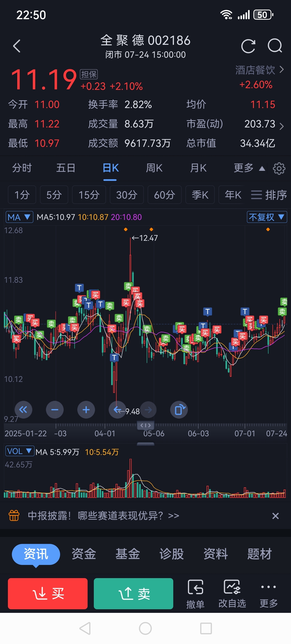
Task: Switch to 月K monthly tab
Action: pyautogui.click(x=198, y=168)
